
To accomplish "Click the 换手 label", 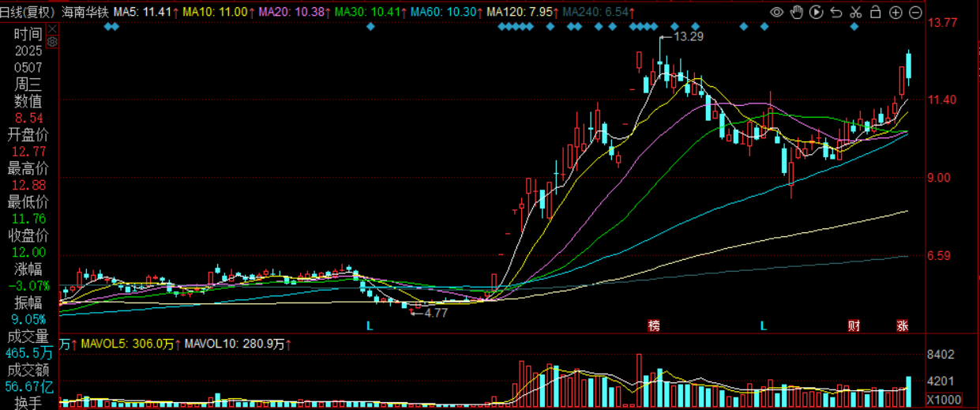I will pyautogui.click(x=28, y=402).
